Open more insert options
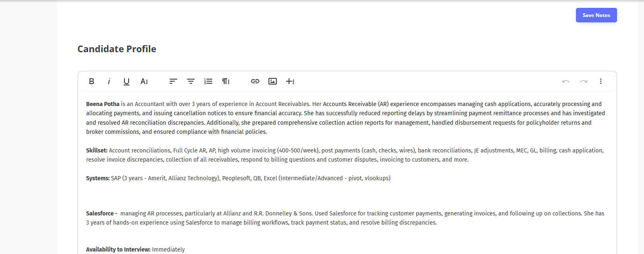The height and width of the screenshot is (254, 644). tap(290, 81)
